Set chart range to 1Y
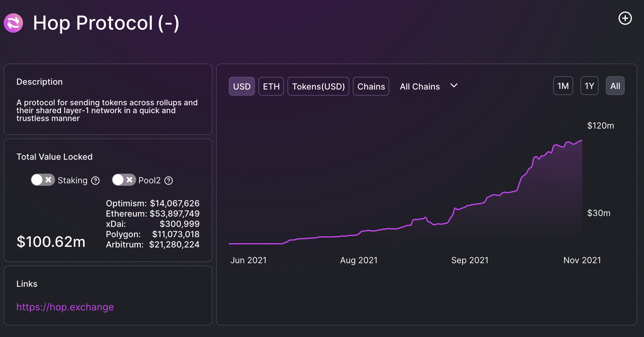The image size is (644, 337). click(x=589, y=86)
